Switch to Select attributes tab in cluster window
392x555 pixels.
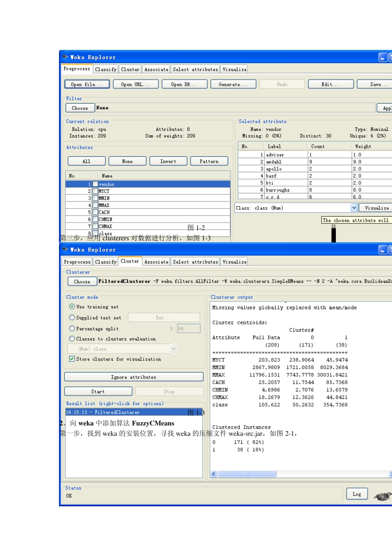[195, 262]
